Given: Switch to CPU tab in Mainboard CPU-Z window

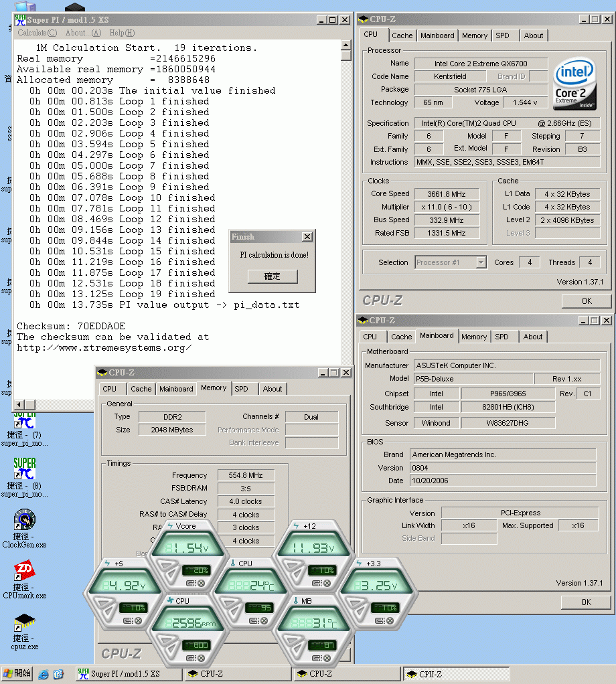Looking at the screenshot, I should [x=370, y=337].
